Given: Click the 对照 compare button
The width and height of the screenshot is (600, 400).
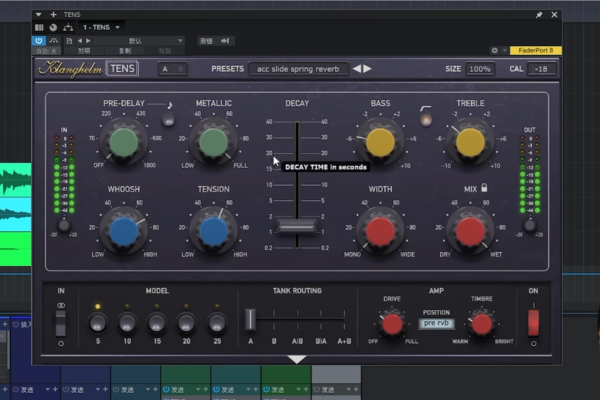Looking at the screenshot, I should click(x=84, y=51).
